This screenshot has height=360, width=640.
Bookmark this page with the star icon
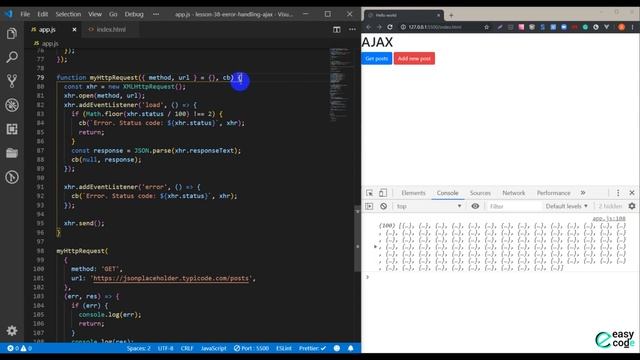487,27
